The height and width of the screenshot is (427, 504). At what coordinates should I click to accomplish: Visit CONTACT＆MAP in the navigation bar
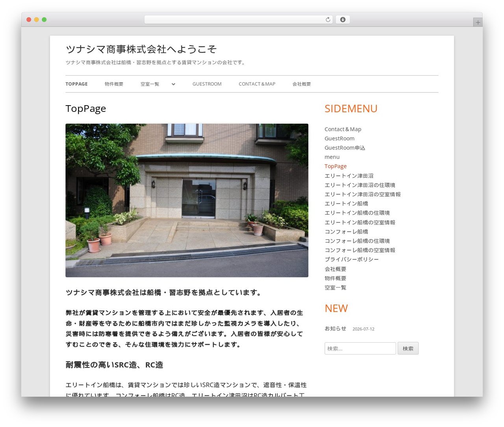(257, 84)
